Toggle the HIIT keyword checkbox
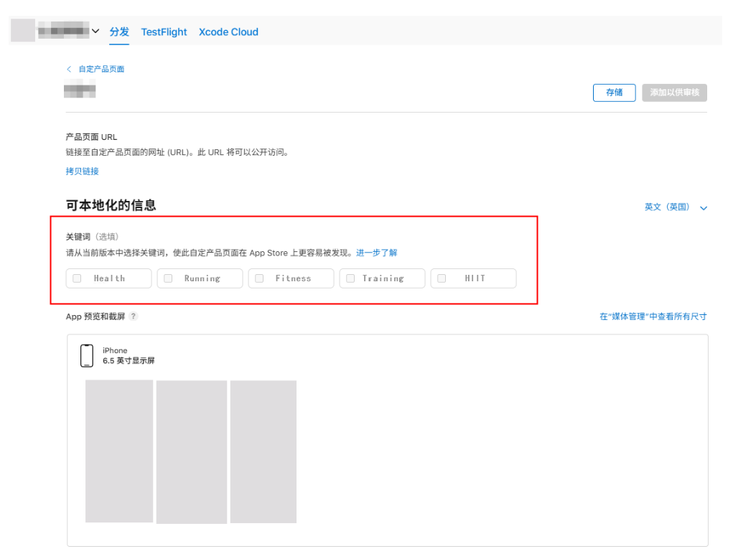756x559 pixels. coord(442,278)
